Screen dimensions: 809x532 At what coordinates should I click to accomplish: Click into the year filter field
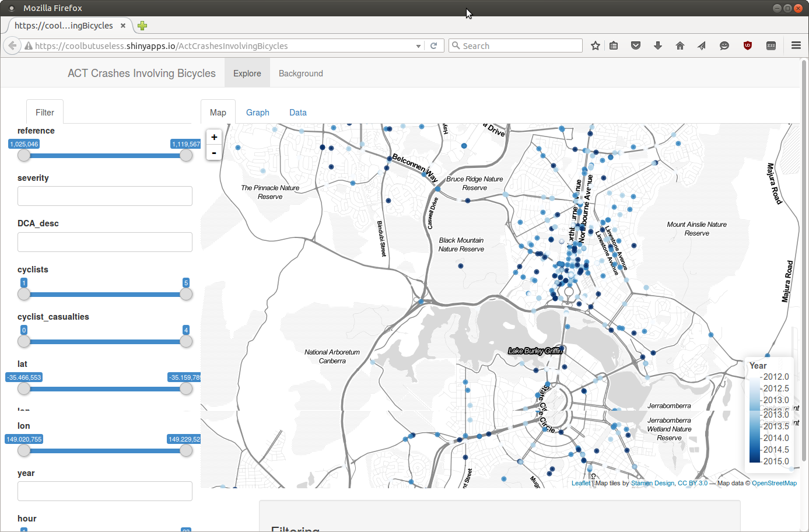coord(105,491)
